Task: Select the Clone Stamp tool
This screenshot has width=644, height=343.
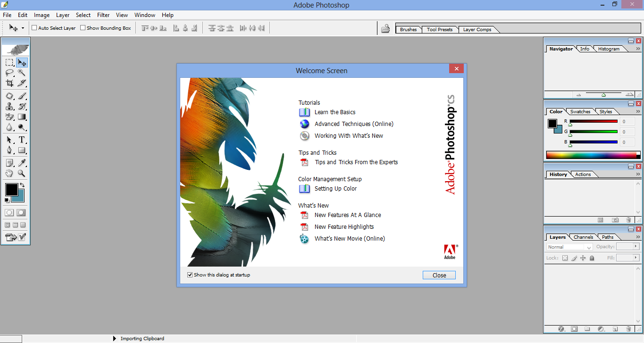Action: tap(9, 106)
